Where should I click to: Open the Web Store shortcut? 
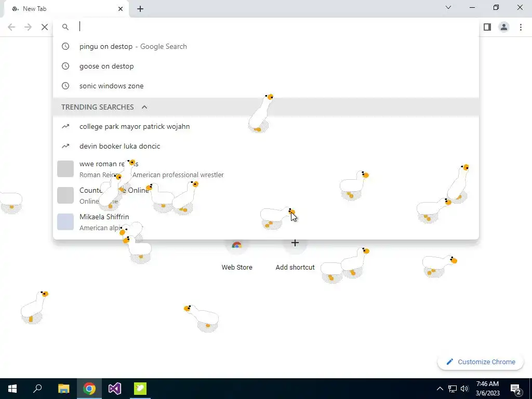click(x=237, y=255)
